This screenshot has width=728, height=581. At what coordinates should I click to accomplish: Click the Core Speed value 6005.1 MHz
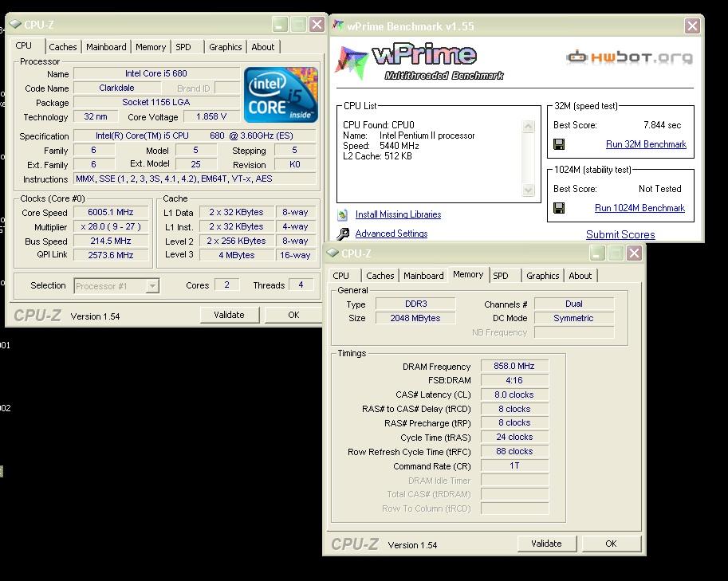111,212
